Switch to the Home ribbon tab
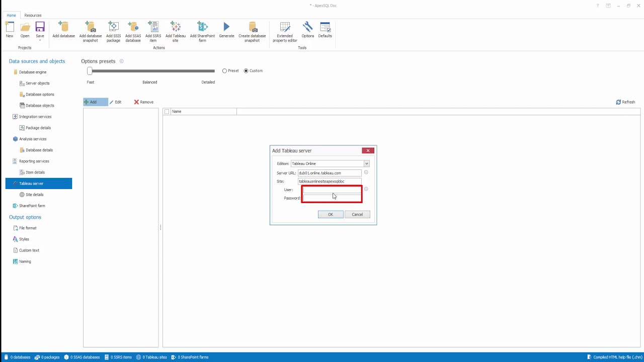644x362 pixels. [x=11, y=15]
